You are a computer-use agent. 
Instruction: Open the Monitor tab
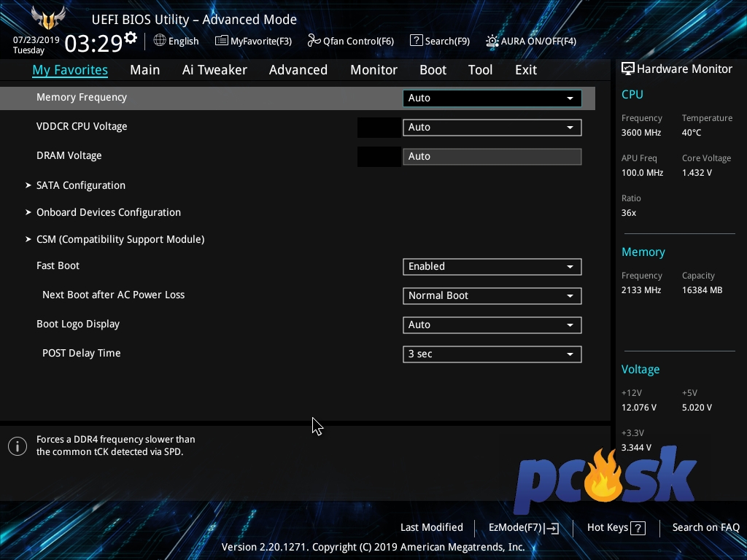click(x=373, y=70)
